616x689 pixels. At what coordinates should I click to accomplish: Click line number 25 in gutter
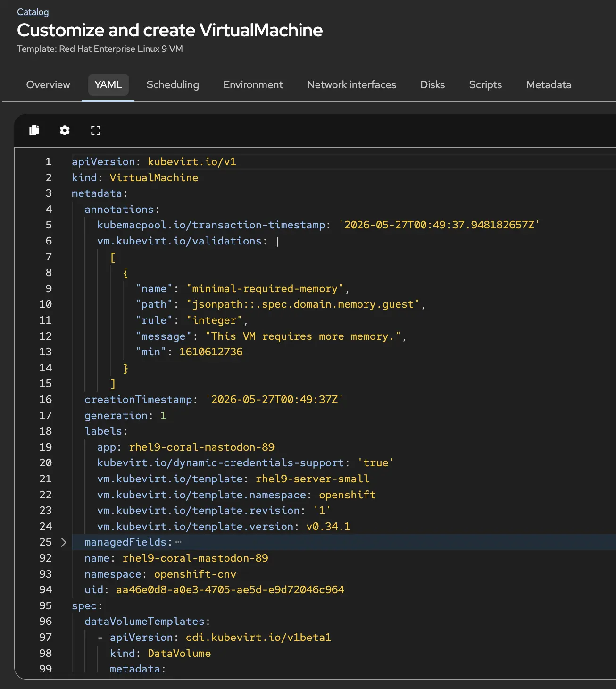(x=45, y=542)
